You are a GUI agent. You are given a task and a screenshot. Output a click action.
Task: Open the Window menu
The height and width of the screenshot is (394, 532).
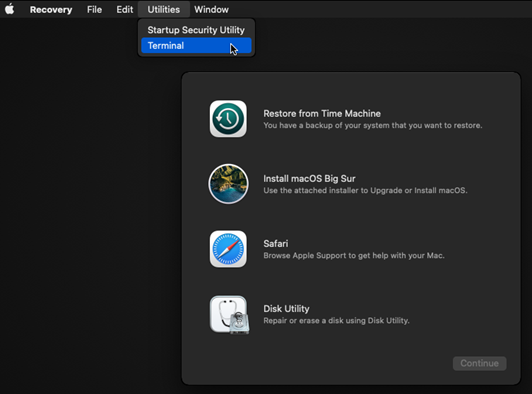211,10
